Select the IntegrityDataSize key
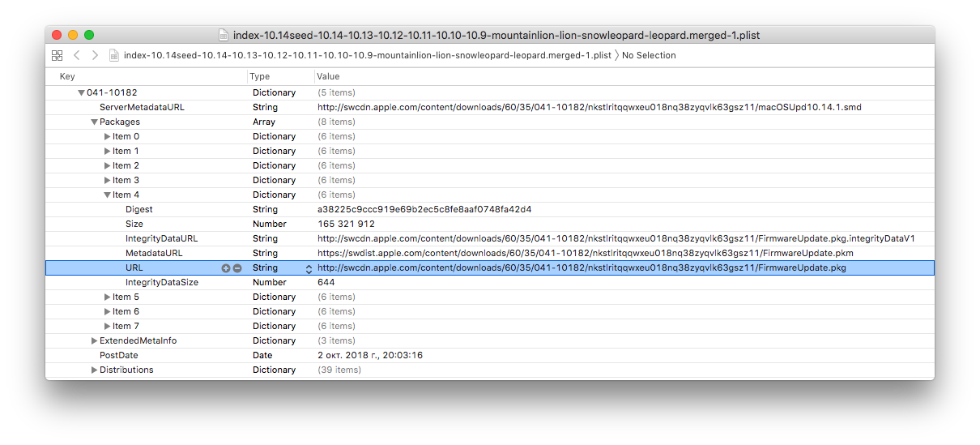This screenshot has width=980, height=445. point(161,282)
